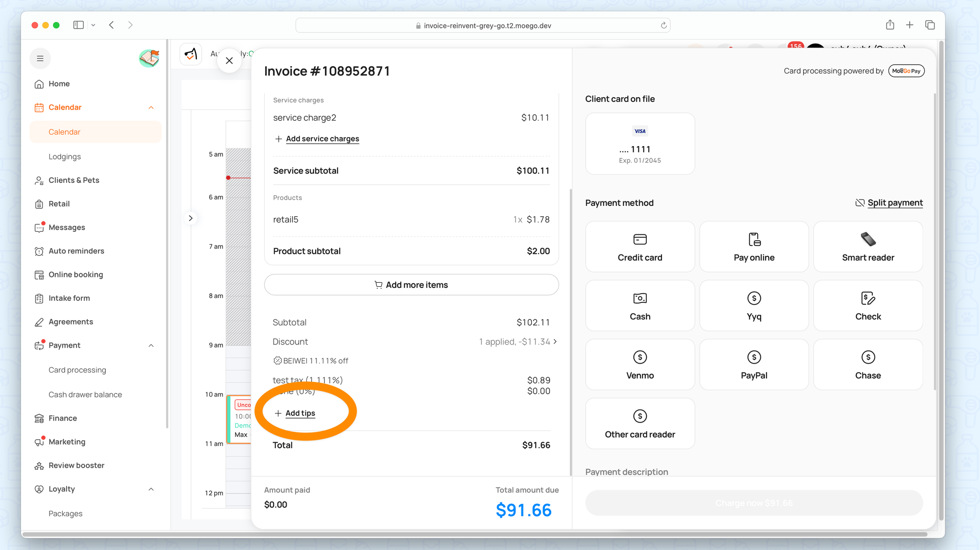Open Clients & Pets menu item

(73, 180)
